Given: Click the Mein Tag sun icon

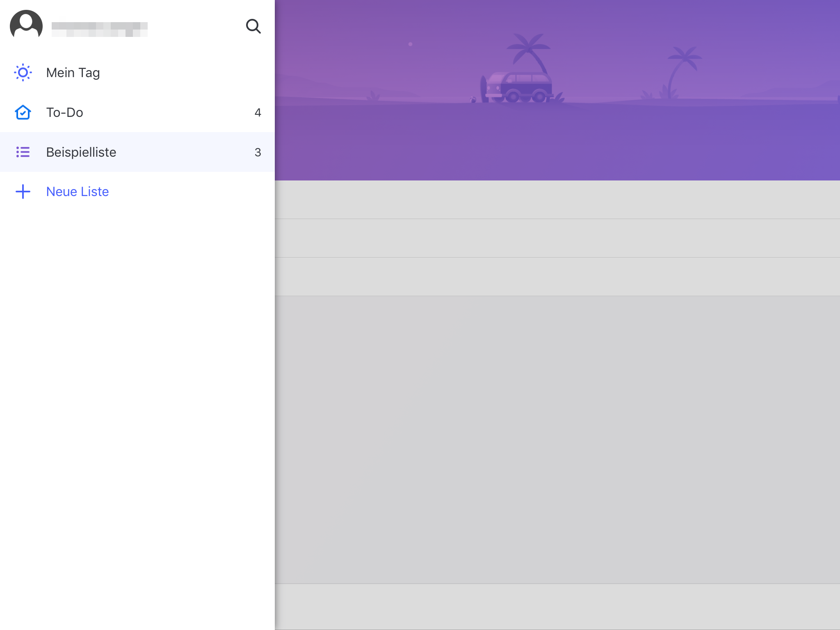Looking at the screenshot, I should (23, 73).
